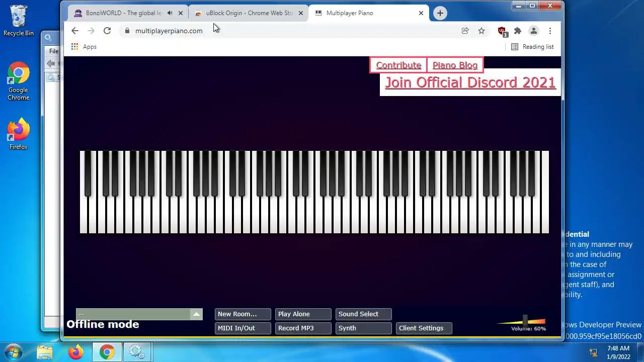Open the uBlock Origin extension icon

coord(502,31)
